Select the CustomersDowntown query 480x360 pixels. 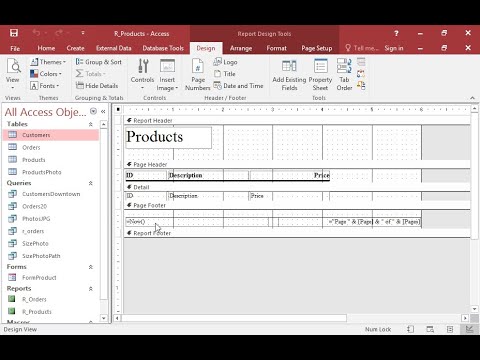(x=51, y=194)
